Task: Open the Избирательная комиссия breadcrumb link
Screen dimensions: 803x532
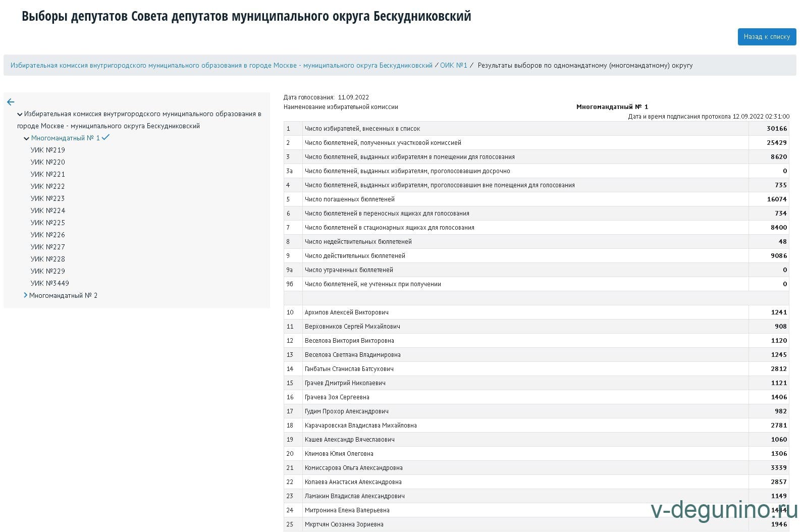Action: [x=221, y=65]
